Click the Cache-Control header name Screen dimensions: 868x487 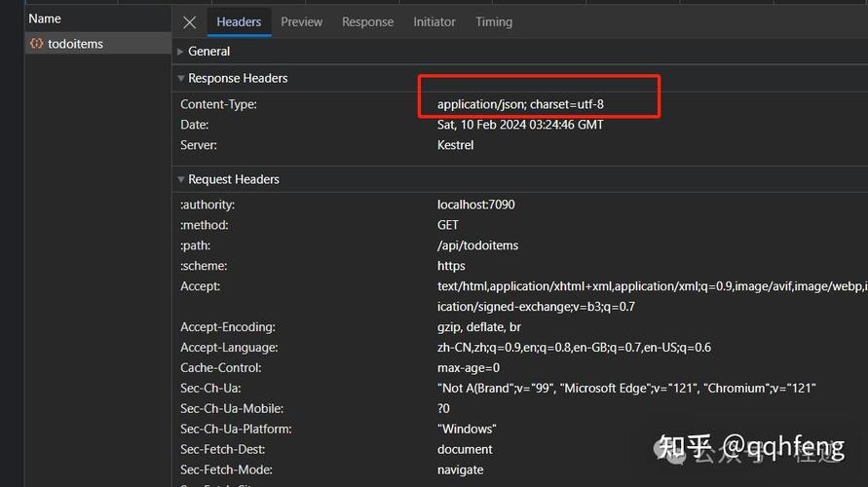coord(220,368)
